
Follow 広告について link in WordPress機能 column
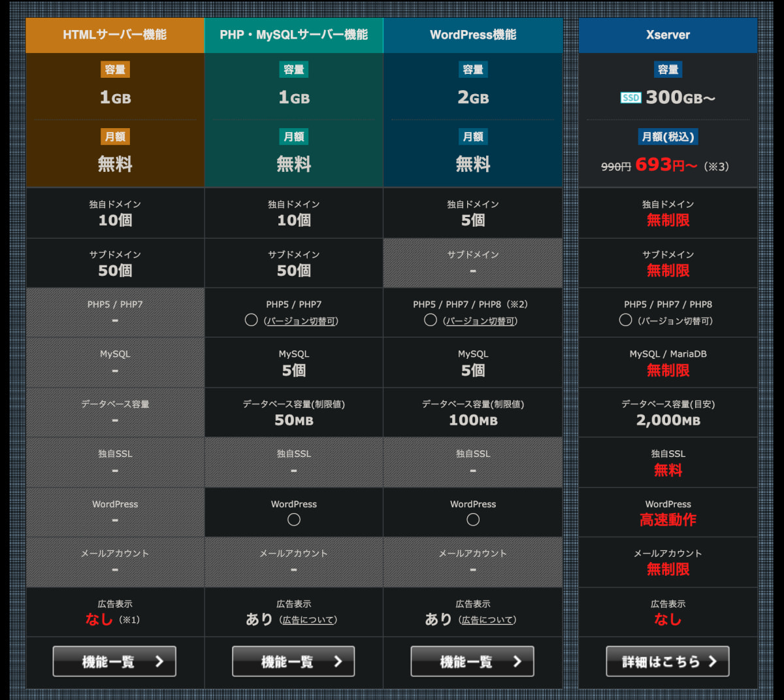pyautogui.click(x=488, y=620)
